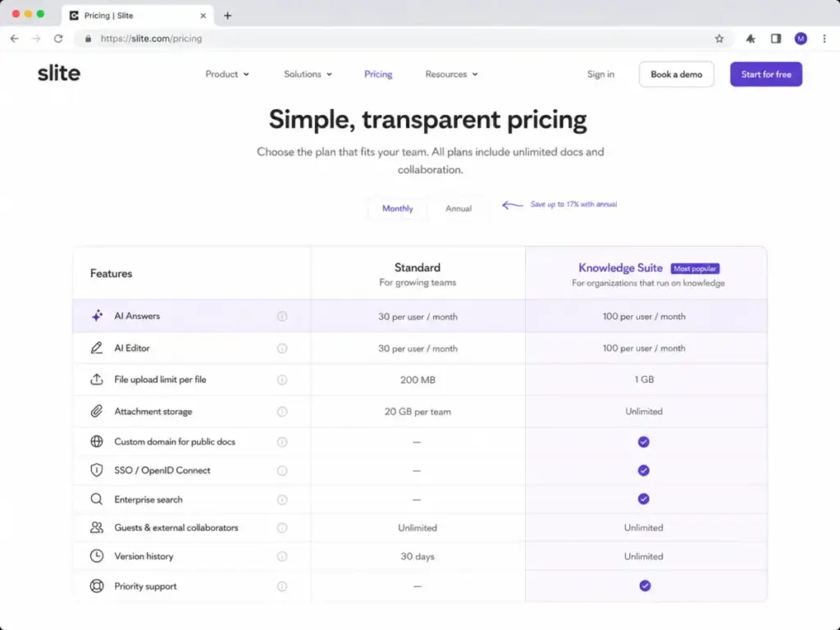
Task: Click the SSO shield icon
Action: click(x=97, y=470)
